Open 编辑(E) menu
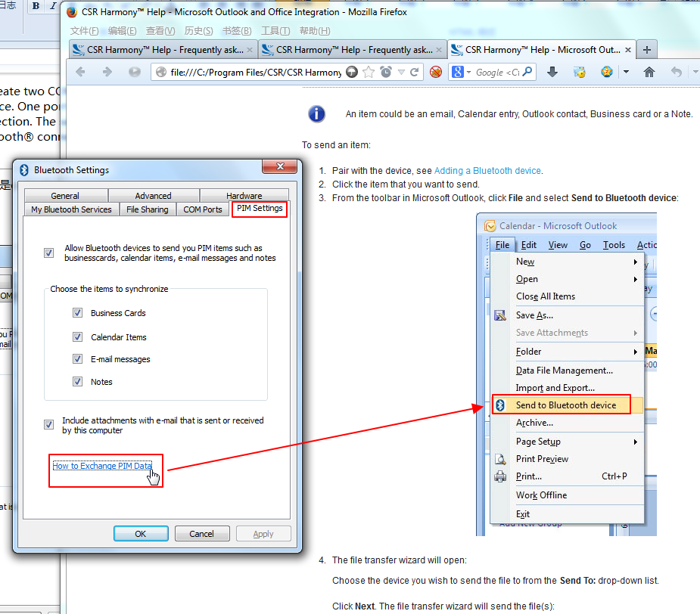This screenshot has width=700, height=614. (123, 31)
